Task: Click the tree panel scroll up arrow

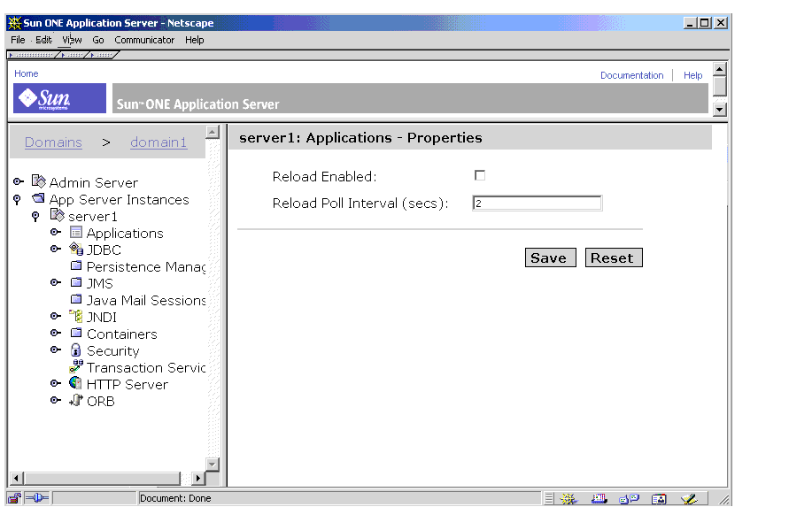Action: [213, 132]
